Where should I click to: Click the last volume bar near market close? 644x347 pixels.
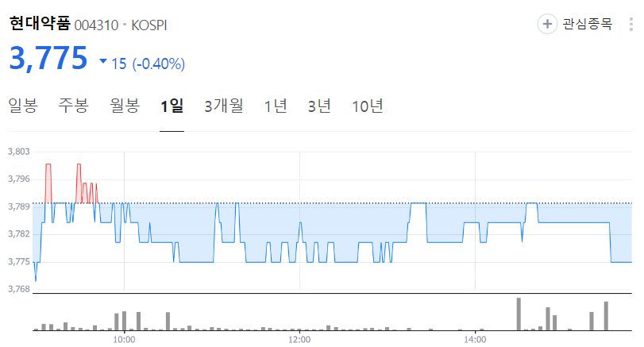click(606, 316)
